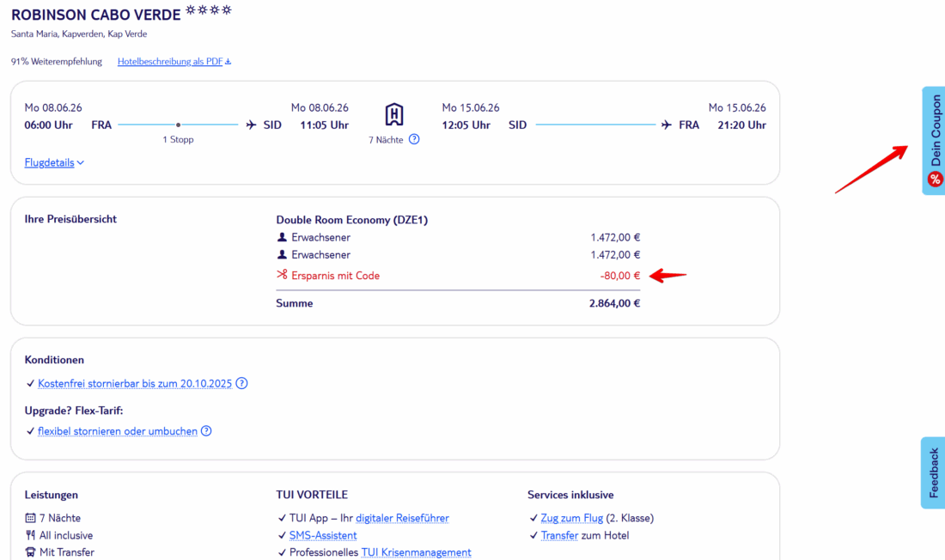
Task: Click the red percent coupon icon
Action: click(935, 180)
